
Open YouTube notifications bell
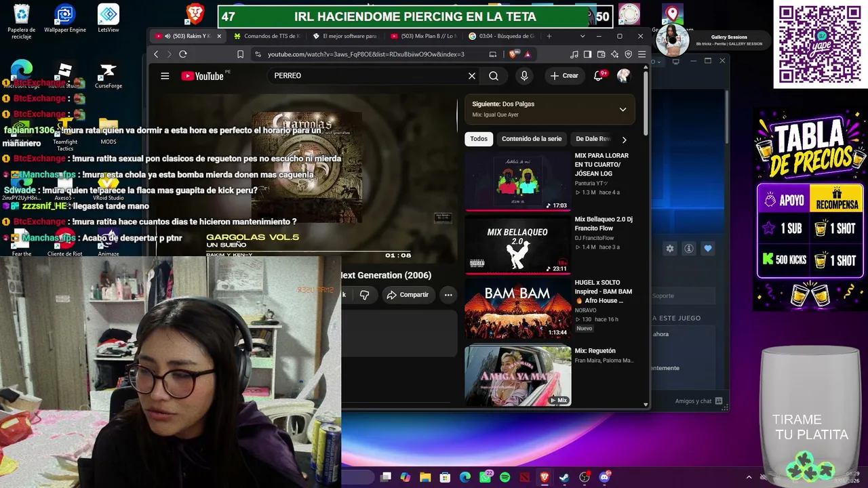pyautogui.click(x=598, y=76)
